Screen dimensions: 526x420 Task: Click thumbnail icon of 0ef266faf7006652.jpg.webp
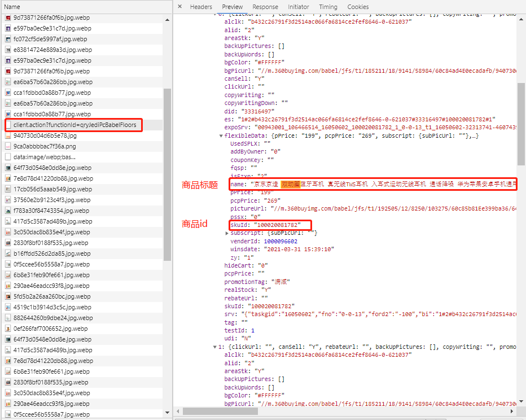coord(8,329)
